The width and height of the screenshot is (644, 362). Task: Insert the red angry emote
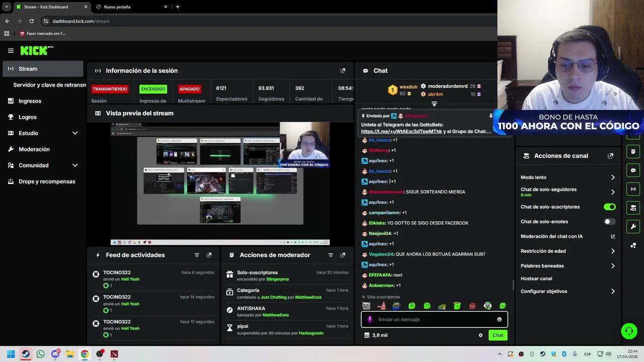pyautogui.click(x=472, y=306)
